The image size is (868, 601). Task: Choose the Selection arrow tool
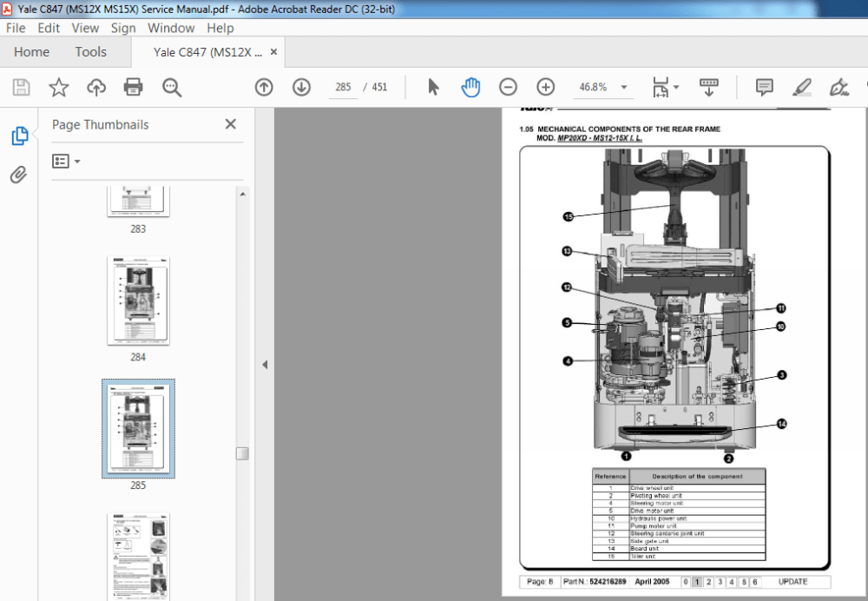pyautogui.click(x=433, y=87)
